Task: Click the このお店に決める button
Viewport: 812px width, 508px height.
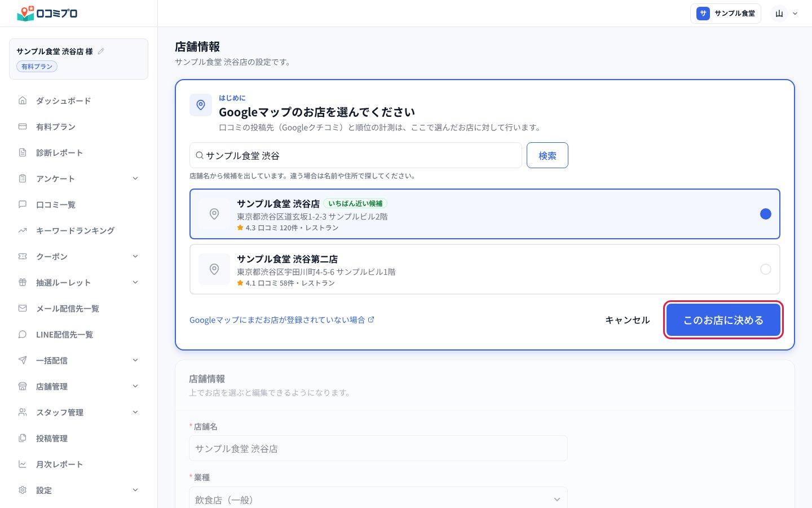Action: click(723, 320)
